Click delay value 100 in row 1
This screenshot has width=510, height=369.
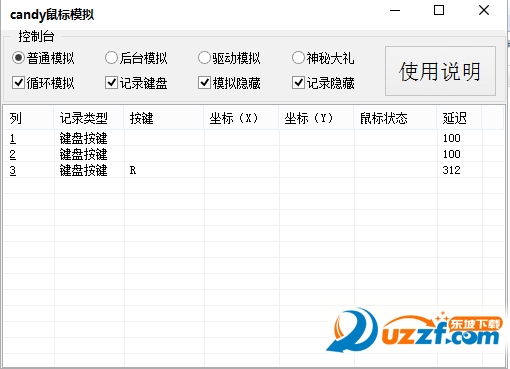tap(452, 138)
